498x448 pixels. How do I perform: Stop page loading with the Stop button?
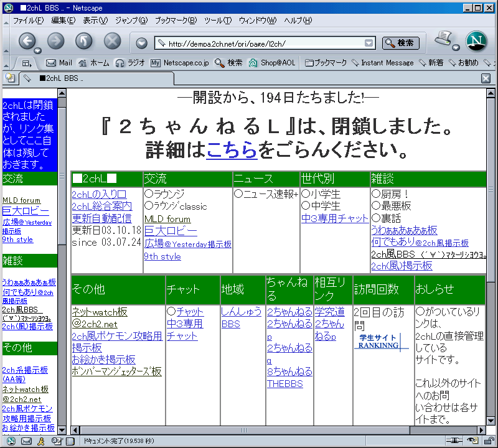(x=113, y=41)
